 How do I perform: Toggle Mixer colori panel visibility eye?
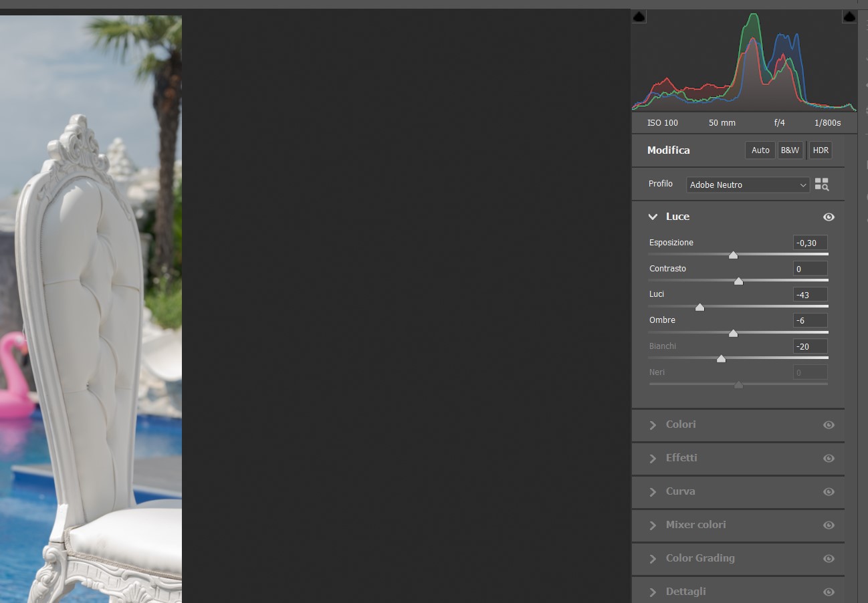coord(829,525)
